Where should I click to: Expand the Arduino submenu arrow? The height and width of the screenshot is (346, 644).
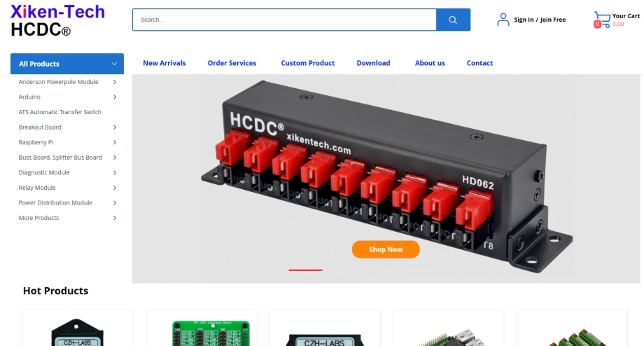(x=115, y=97)
